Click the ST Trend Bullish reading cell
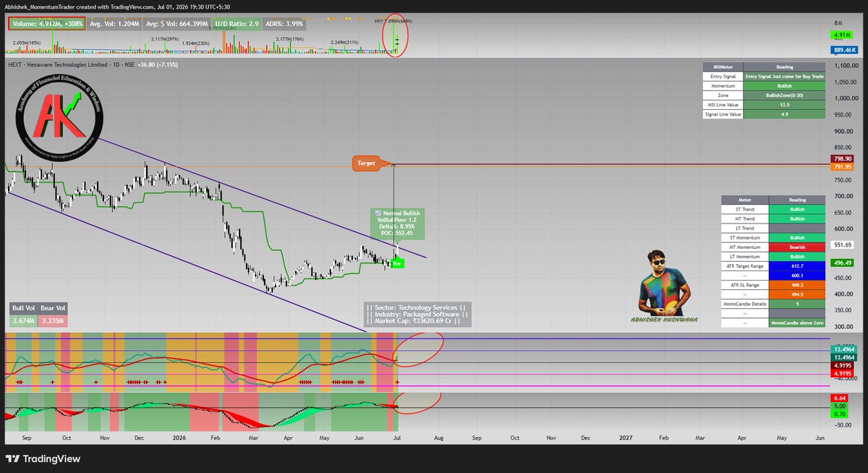 click(x=797, y=209)
